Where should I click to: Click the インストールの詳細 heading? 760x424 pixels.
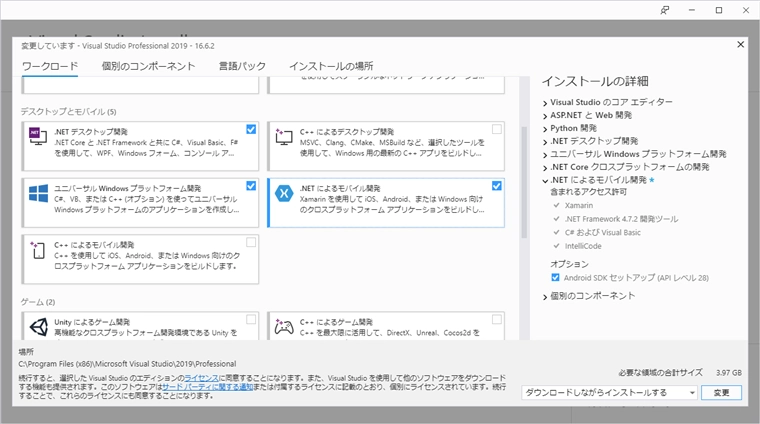point(595,81)
